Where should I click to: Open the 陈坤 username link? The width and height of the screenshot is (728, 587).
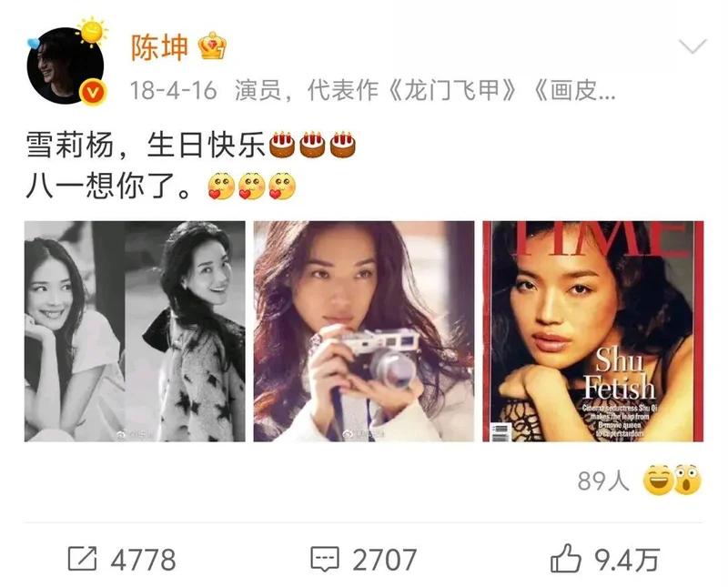[x=160, y=47]
